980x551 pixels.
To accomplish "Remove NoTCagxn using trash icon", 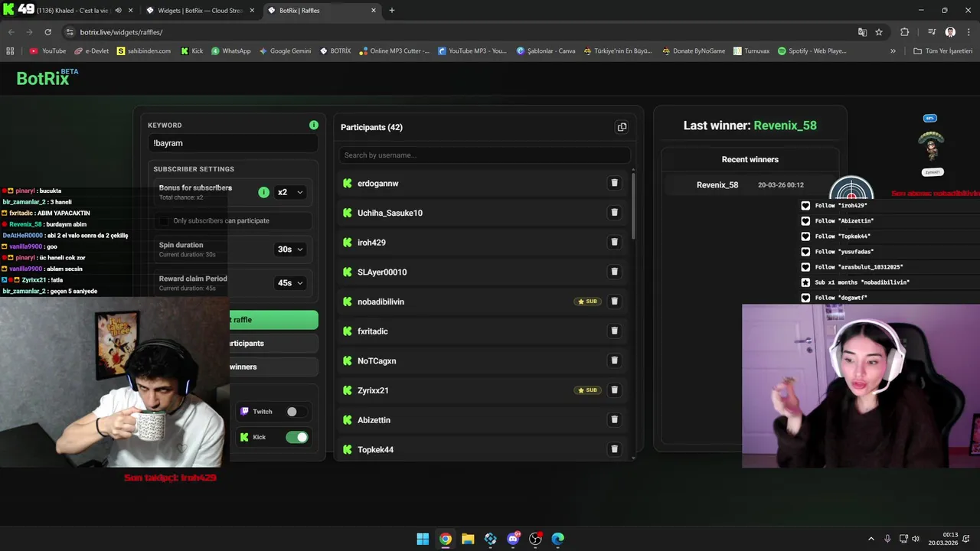I will point(614,360).
